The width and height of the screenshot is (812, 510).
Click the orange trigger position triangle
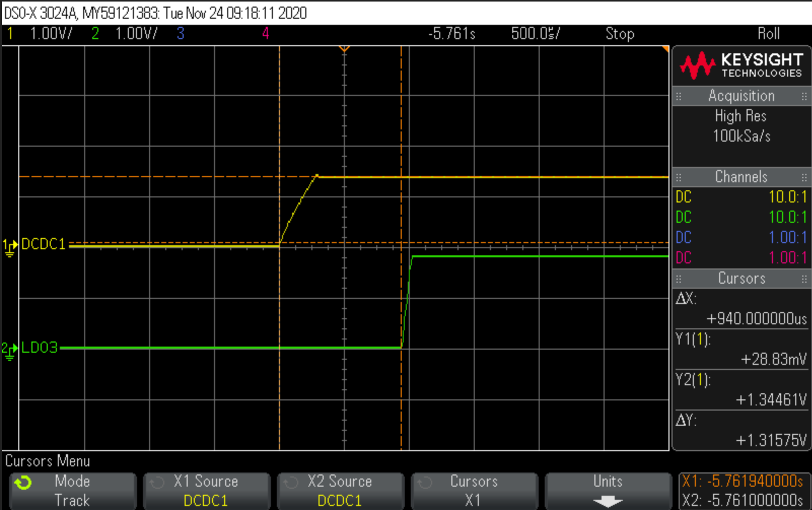[x=344, y=49]
